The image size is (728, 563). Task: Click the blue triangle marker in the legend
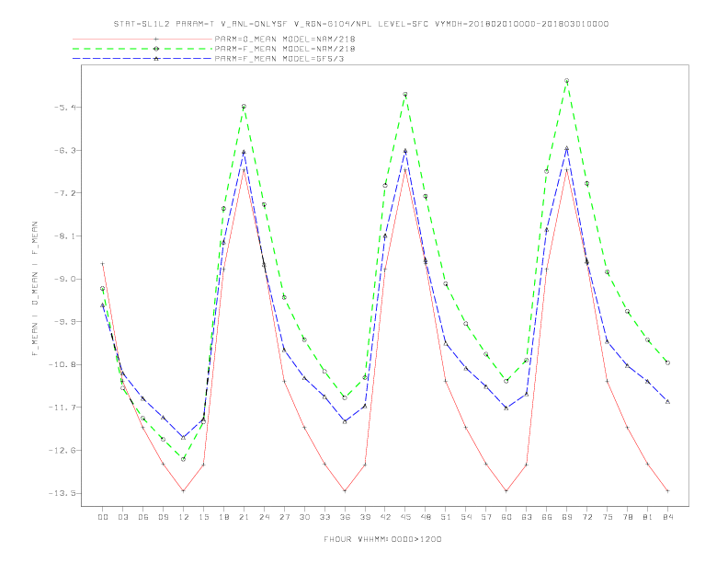[156, 59]
